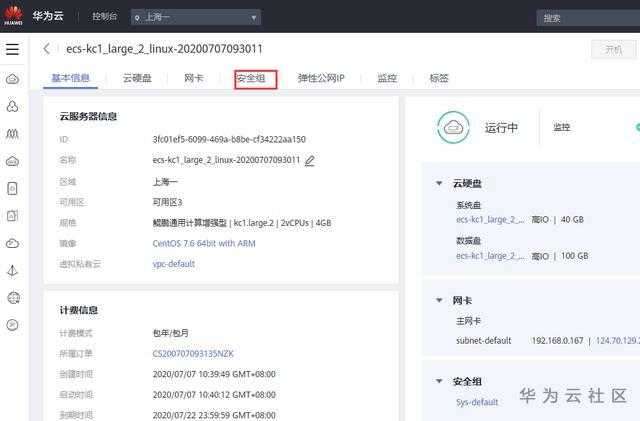
Task: Open the sixth sidebar box icon
Action: pos(12,216)
